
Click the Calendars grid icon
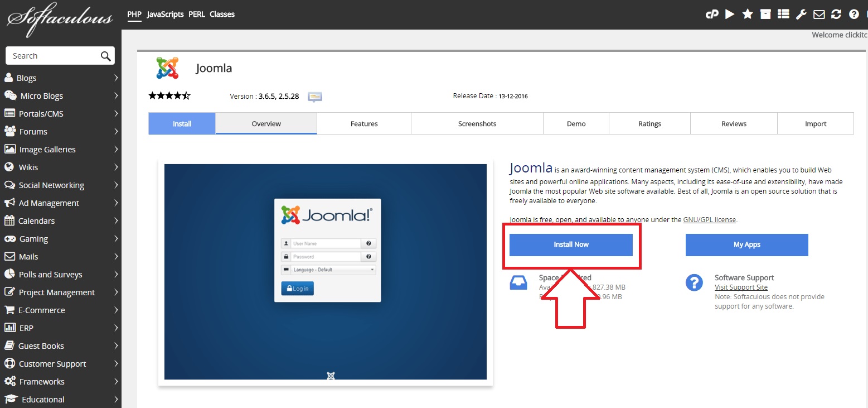click(x=9, y=220)
